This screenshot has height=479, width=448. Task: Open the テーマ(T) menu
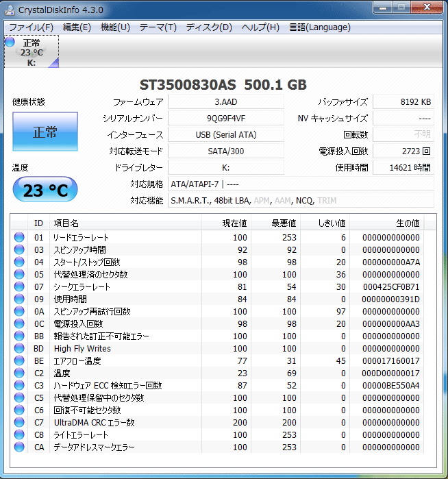tap(158, 27)
